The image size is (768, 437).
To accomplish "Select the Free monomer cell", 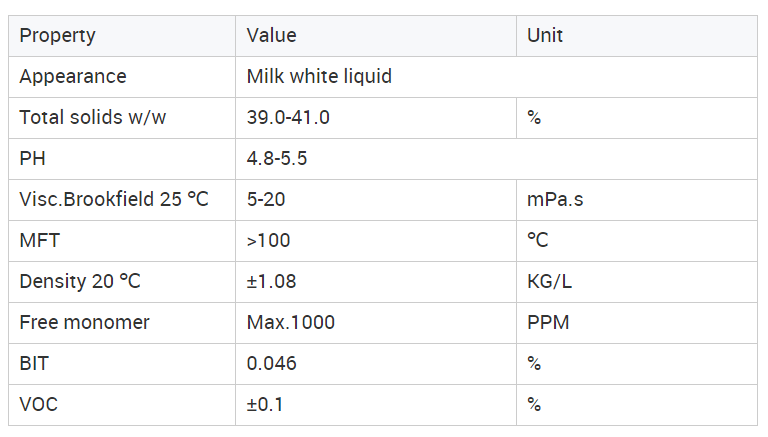I will 122,323.
